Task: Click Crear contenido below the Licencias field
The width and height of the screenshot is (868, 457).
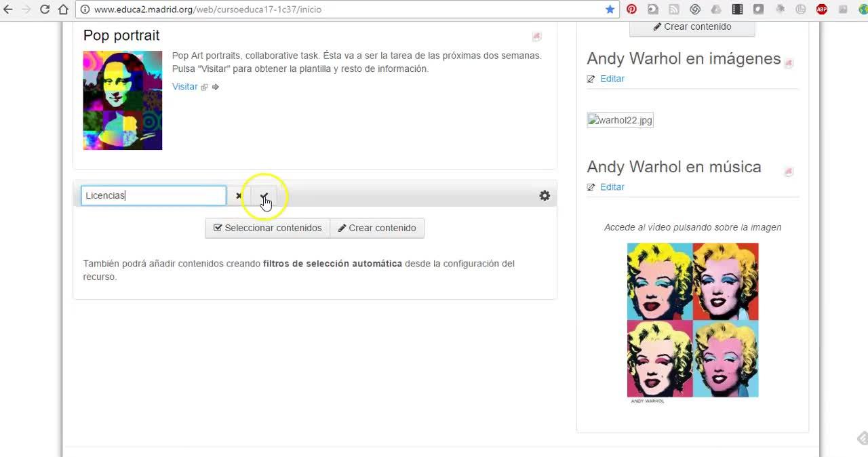Action: pos(377,228)
